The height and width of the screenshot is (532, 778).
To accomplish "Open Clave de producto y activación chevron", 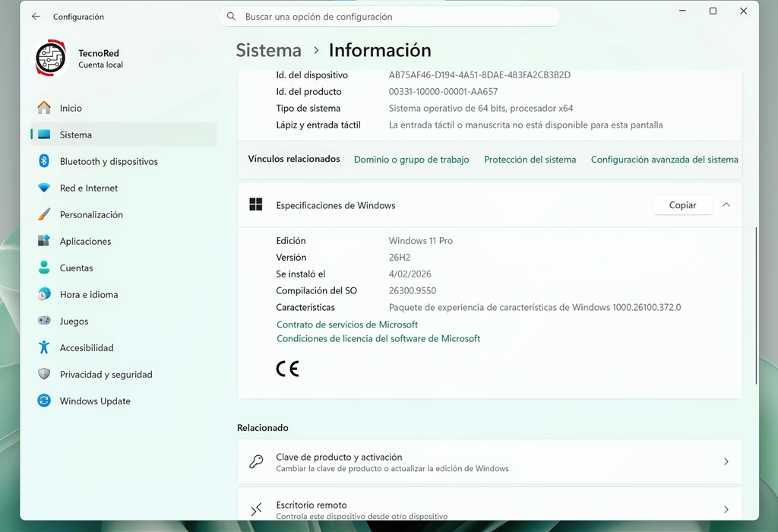I will pyautogui.click(x=726, y=461).
